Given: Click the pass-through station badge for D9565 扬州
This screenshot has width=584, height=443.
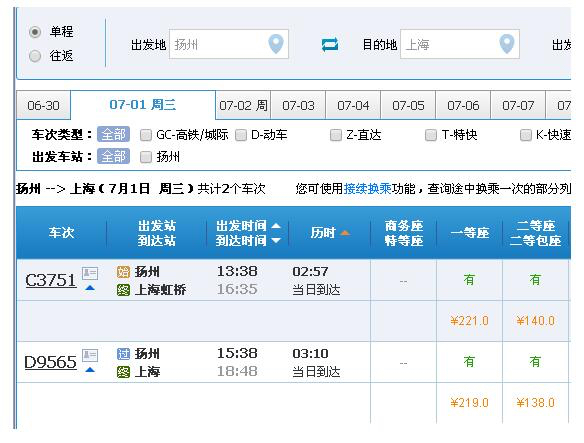Looking at the screenshot, I should tap(123, 354).
